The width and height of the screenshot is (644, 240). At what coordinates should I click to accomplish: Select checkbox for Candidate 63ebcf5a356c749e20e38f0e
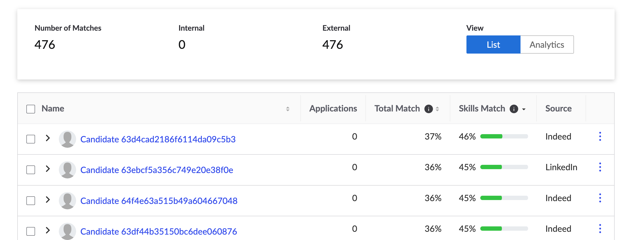[31, 170]
